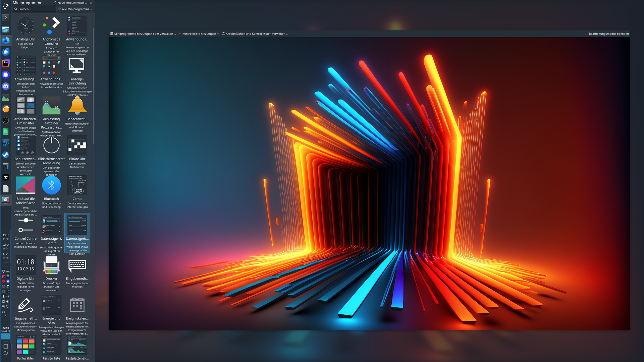
Task: Expand hidden system tray icons arrow
Action: [x=6, y=316]
